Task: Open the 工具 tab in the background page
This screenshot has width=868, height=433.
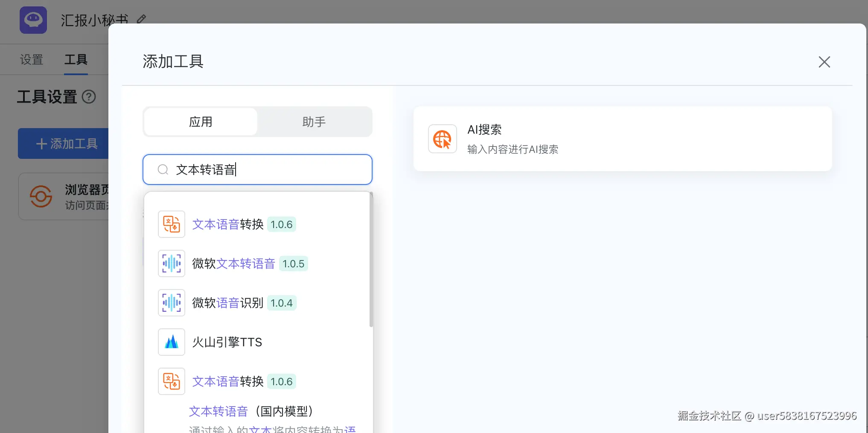Action: [76, 59]
